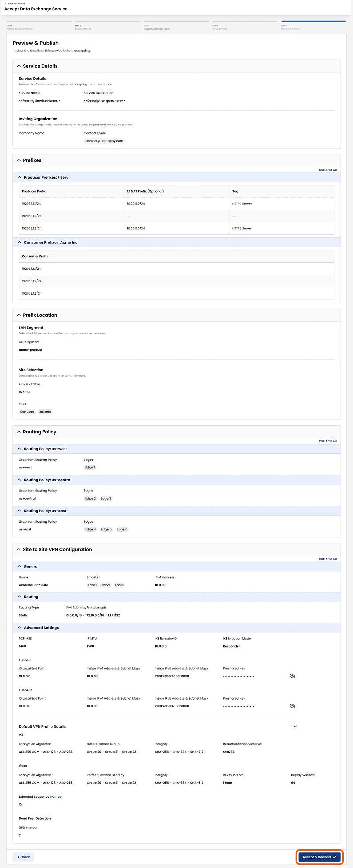This screenshot has height=868, width=353.
Task: Click IKE Initiation Mode Responder value
Action: tap(231, 646)
